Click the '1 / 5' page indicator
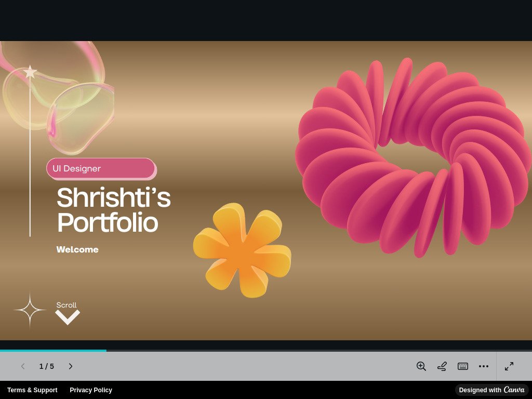Viewport: 532px width, 399px height. (47, 366)
